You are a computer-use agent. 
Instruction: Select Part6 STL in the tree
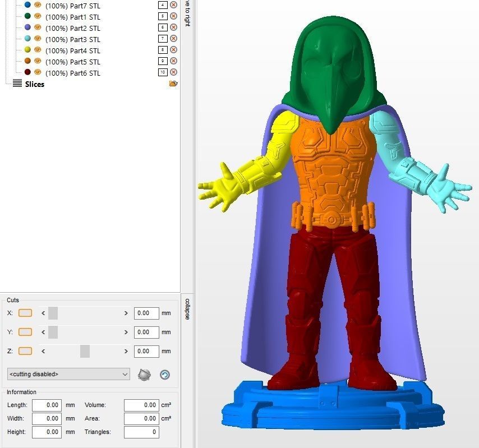[x=73, y=73]
